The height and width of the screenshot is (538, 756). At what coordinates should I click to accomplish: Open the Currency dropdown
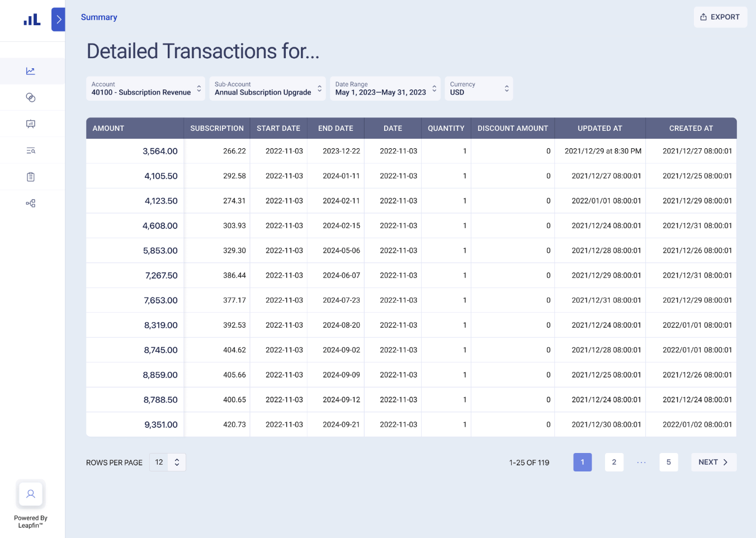(x=479, y=88)
